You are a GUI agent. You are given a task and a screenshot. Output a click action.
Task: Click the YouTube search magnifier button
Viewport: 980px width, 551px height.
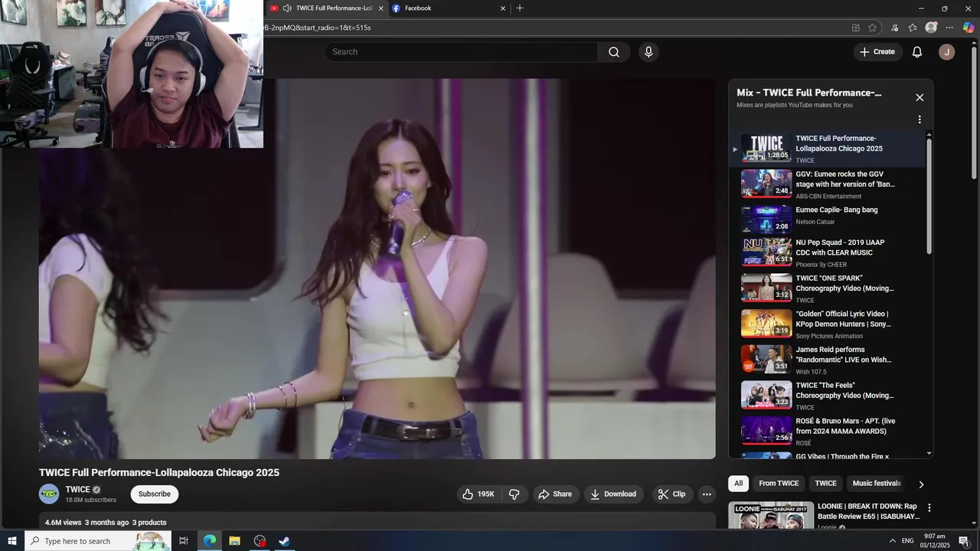614,52
